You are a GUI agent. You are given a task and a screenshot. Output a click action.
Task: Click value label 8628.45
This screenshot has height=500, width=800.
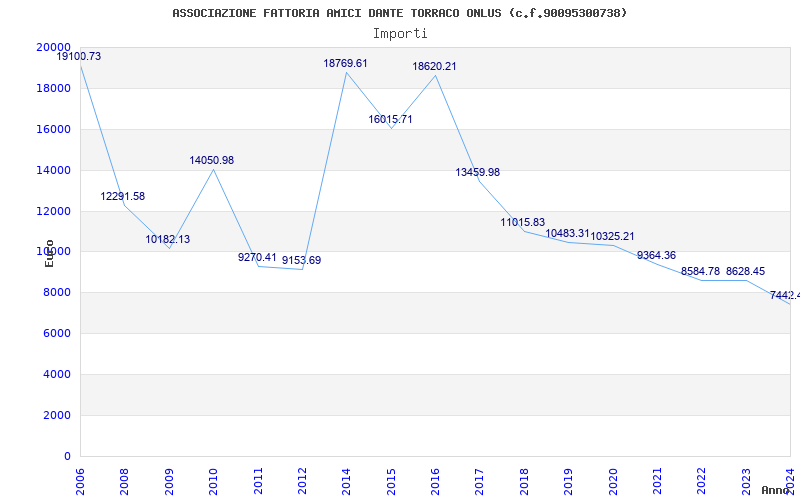[x=745, y=271]
